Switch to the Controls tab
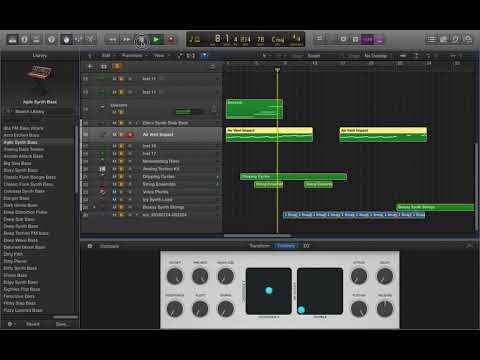The image size is (480, 360). click(286, 246)
